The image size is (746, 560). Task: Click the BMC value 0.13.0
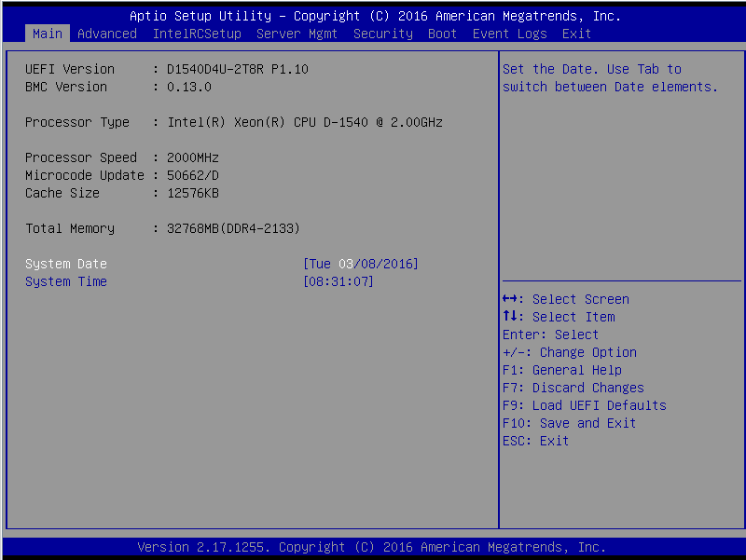[189, 87]
